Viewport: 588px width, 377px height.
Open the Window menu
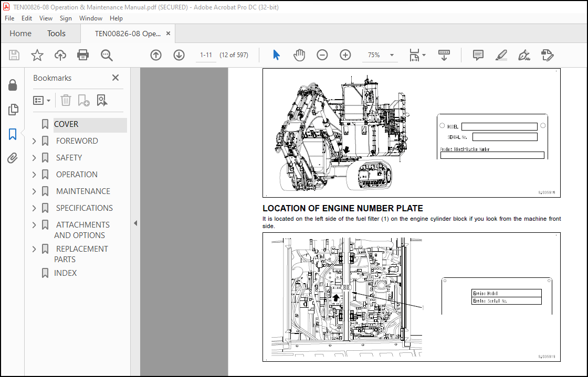(91, 18)
